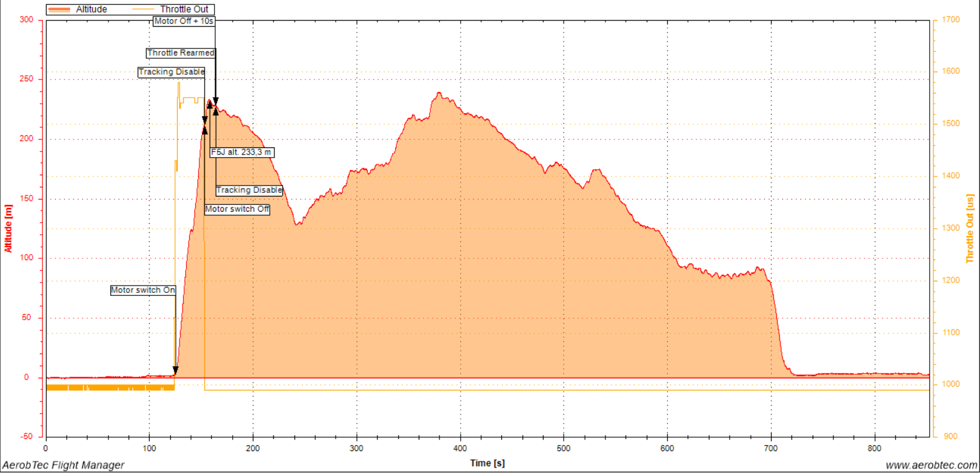Open the www.aerobtec.com link

coord(931,465)
